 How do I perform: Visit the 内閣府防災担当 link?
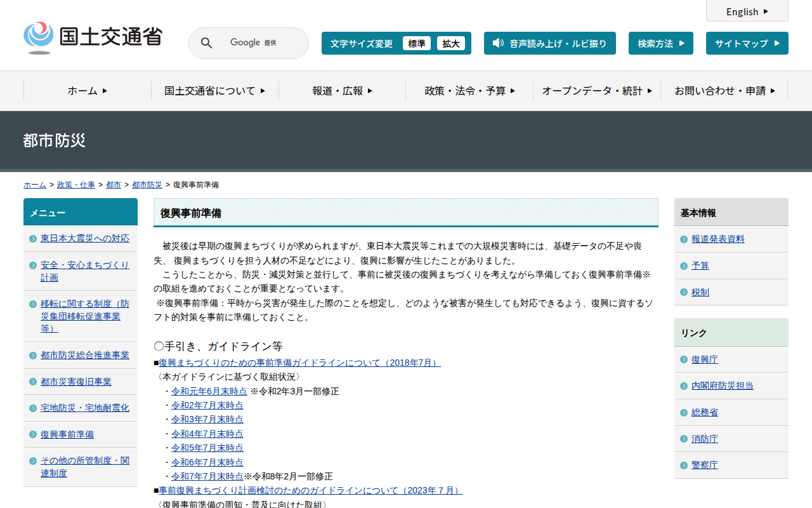point(723,385)
